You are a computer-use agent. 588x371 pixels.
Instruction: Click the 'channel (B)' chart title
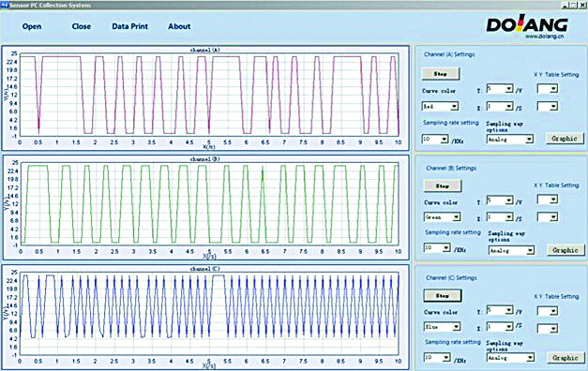205,159
